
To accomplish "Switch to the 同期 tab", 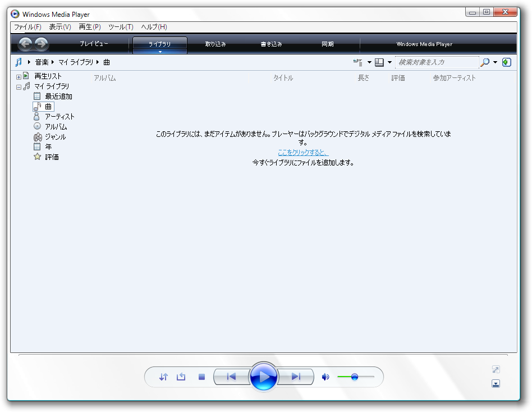I will coord(327,44).
